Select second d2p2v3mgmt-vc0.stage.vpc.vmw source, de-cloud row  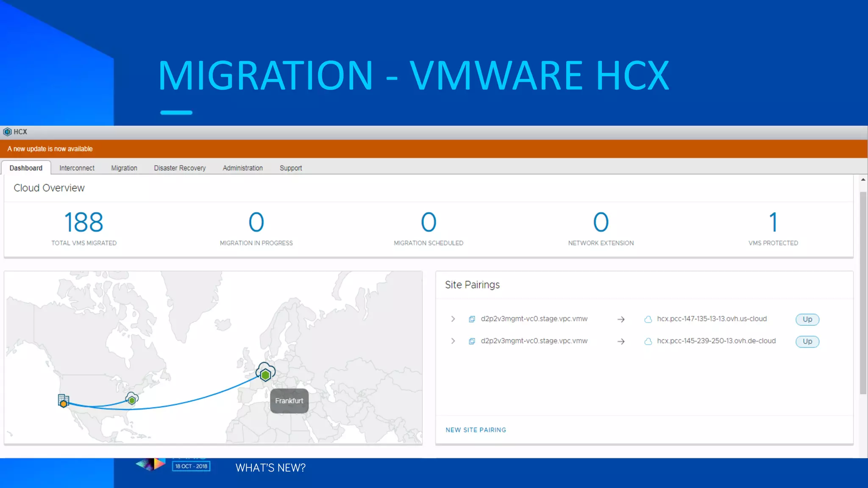tap(534, 341)
